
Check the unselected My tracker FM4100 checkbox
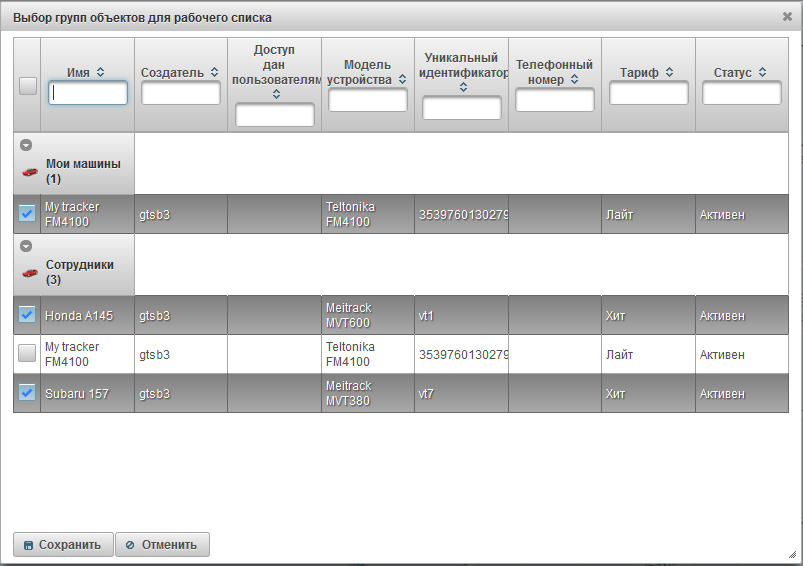27,354
